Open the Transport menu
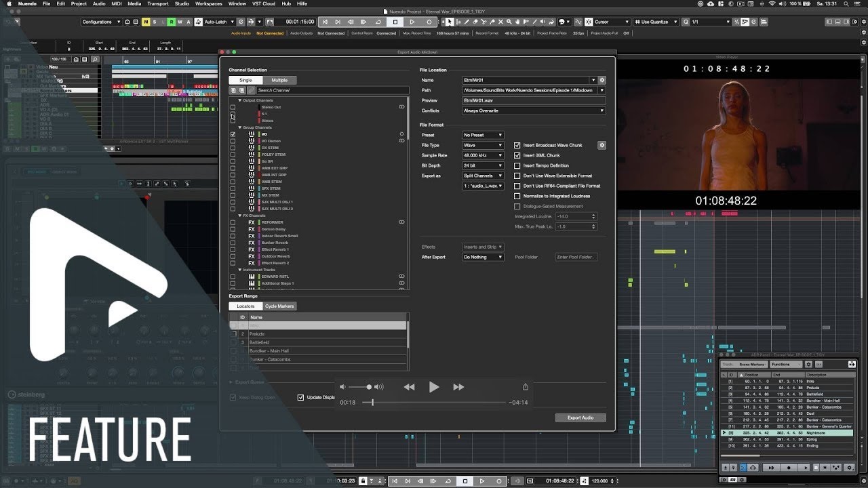This screenshot has height=488, width=868. [158, 3]
